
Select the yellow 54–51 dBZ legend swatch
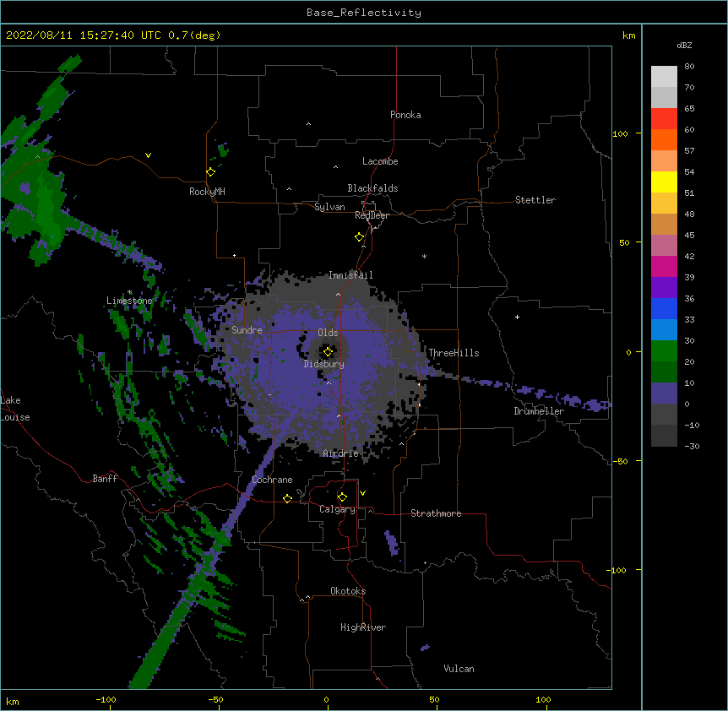(x=664, y=182)
